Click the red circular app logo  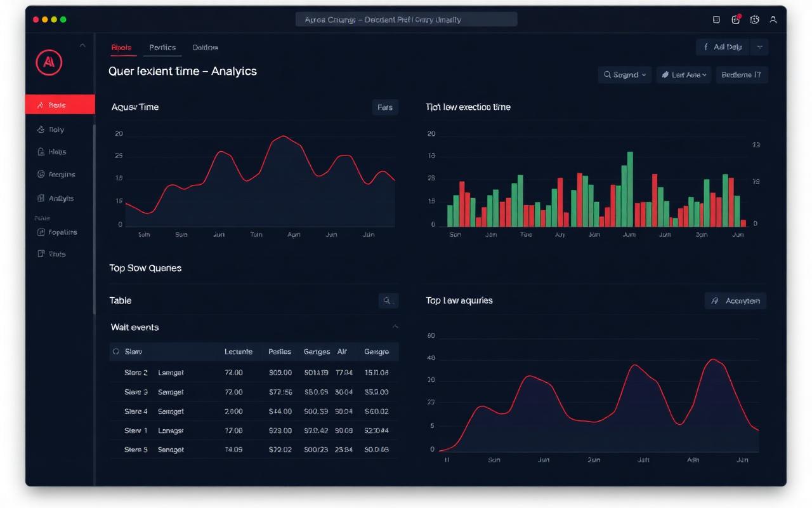[x=49, y=62]
